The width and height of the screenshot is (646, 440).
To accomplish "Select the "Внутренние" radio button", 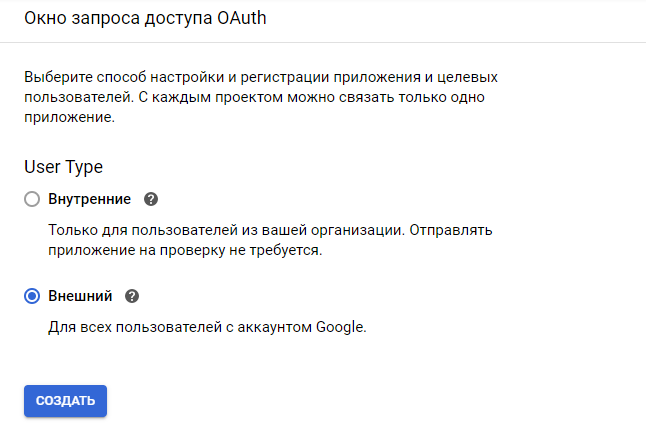I will click(x=32, y=199).
